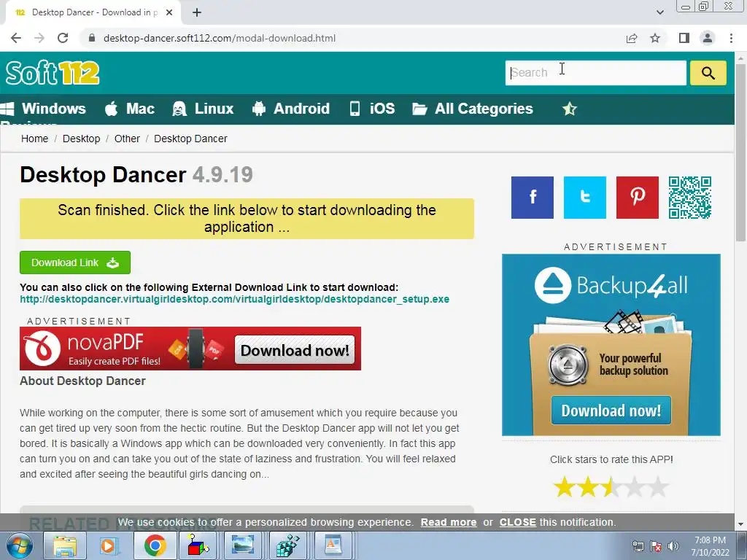This screenshot has width=747, height=560.
Task: Go back to the previous page
Action: coord(16,38)
